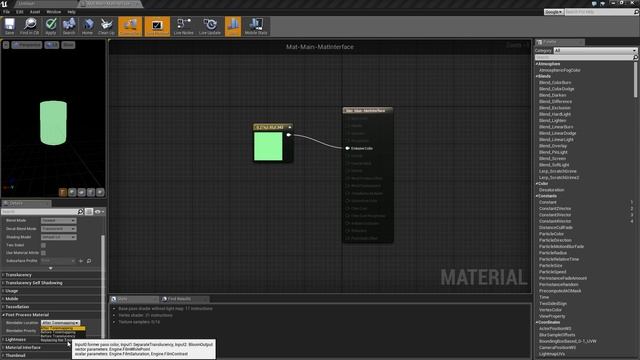Open the File menu
The width and height of the screenshot is (640, 360).
click(7, 12)
